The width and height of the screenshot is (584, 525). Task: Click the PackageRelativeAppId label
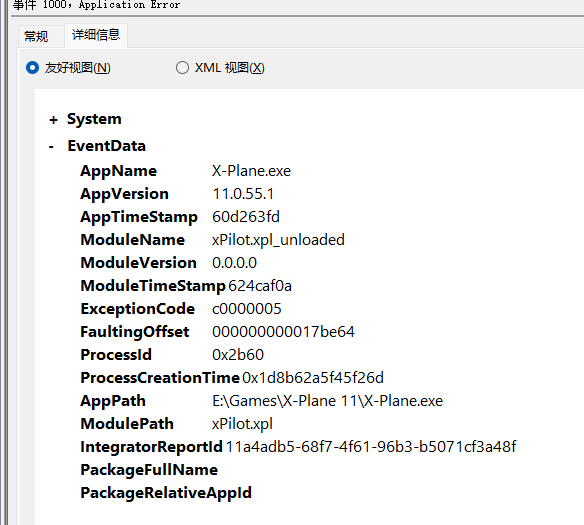click(x=166, y=493)
